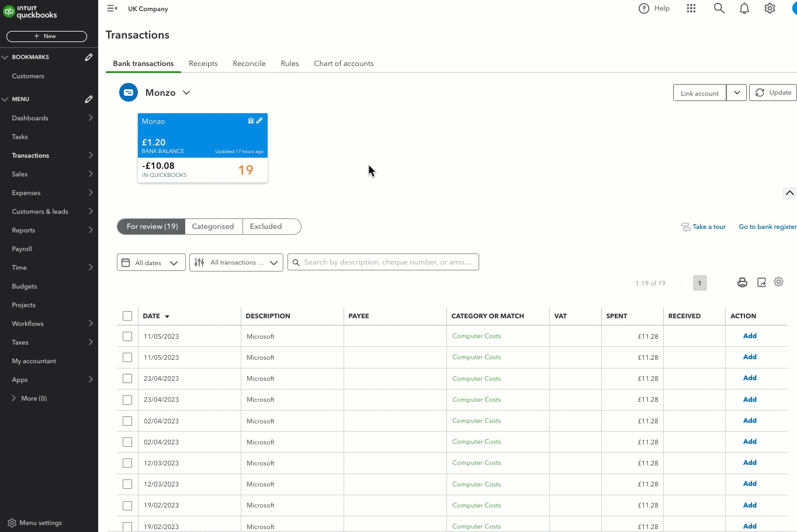Open the notifications bell
Viewport: 797px width, 532px height.
[x=744, y=8]
